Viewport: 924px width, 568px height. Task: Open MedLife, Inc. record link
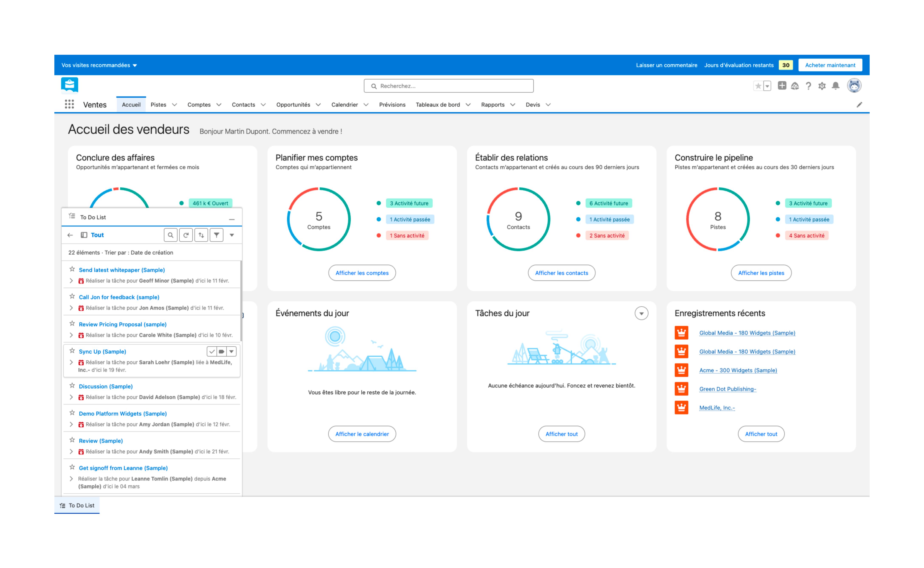(x=717, y=408)
